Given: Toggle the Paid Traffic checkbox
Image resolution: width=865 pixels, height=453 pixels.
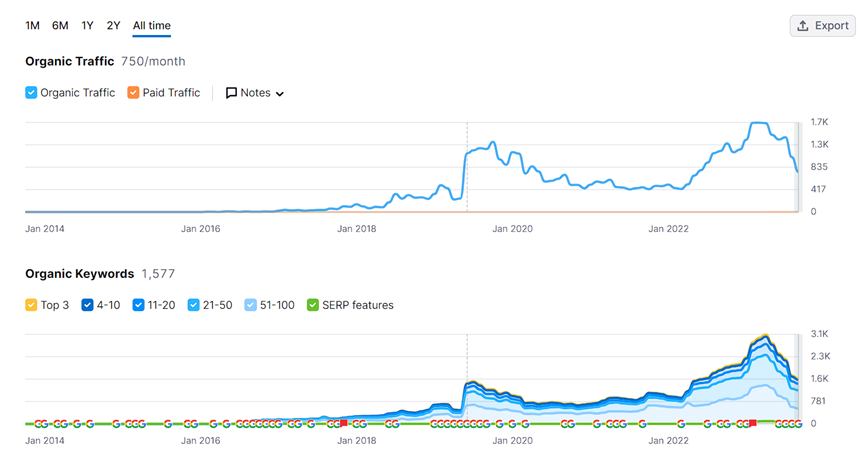Looking at the screenshot, I should (x=134, y=93).
